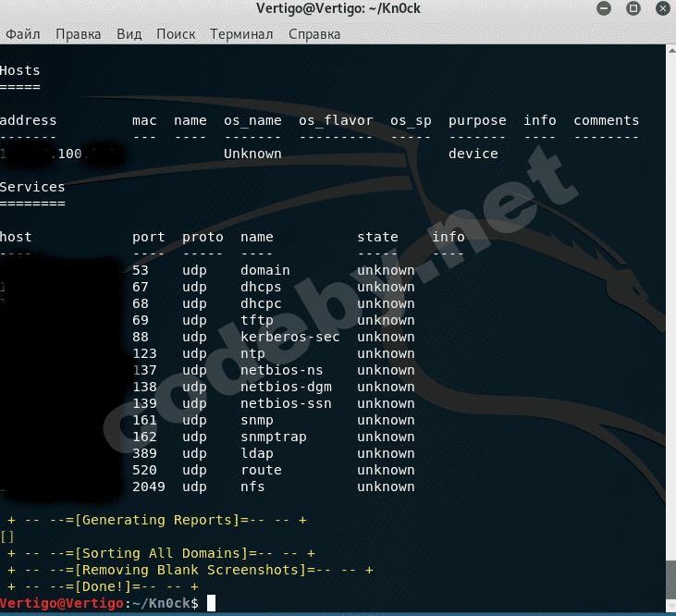The height and width of the screenshot is (616, 676).
Task: Click the vertical scrollbar handle
Action: 670,592
